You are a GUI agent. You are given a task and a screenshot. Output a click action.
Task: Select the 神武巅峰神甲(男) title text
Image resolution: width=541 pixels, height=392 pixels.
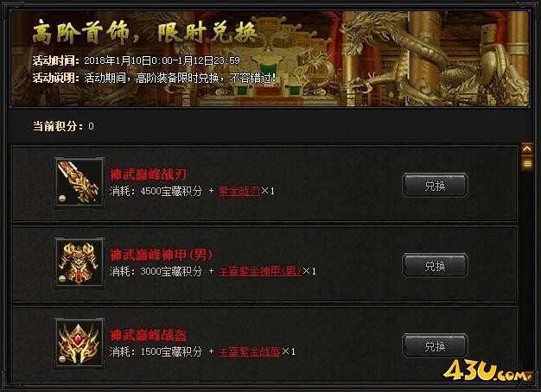(x=161, y=255)
